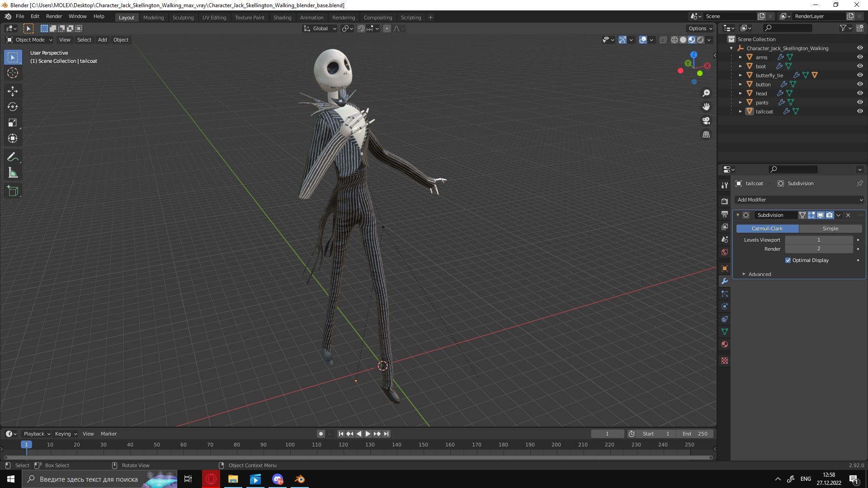Image resolution: width=868 pixels, height=488 pixels.
Task: Open the Playback dropdown in timeline
Action: (37, 434)
